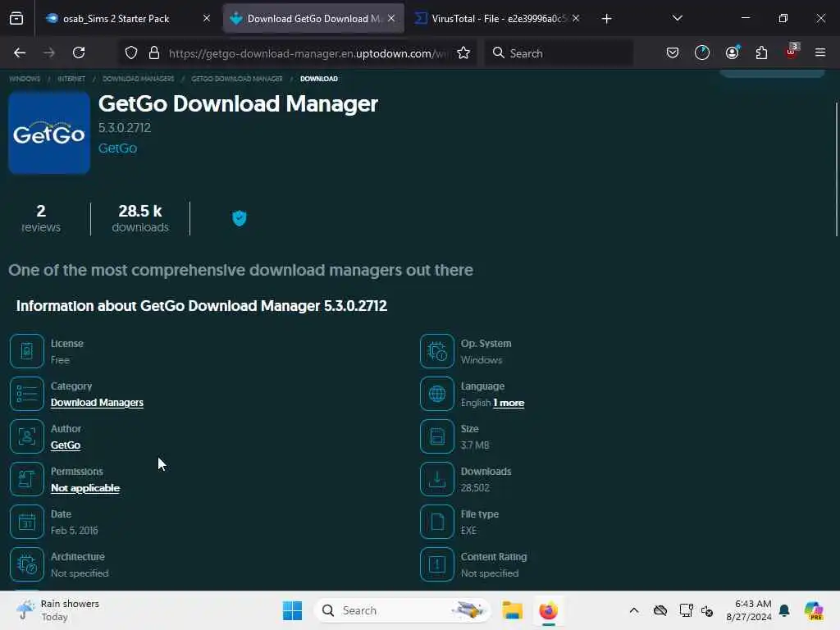
Task: Go back with the browser back arrow
Action: coord(20,52)
